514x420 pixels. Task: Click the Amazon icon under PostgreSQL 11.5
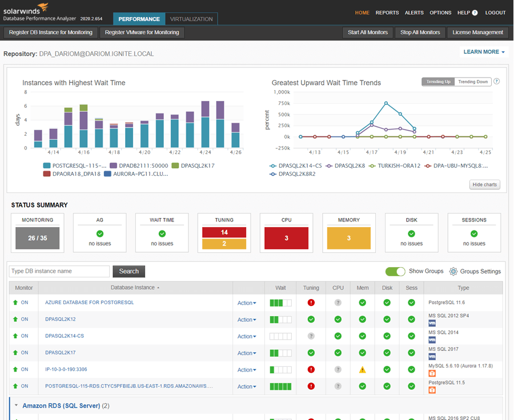pos(432,390)
